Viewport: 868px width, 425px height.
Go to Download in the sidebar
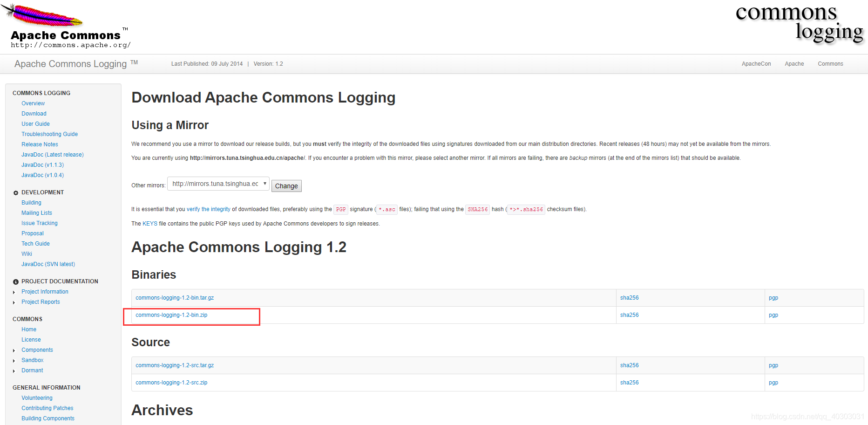[x=34, y=114]
